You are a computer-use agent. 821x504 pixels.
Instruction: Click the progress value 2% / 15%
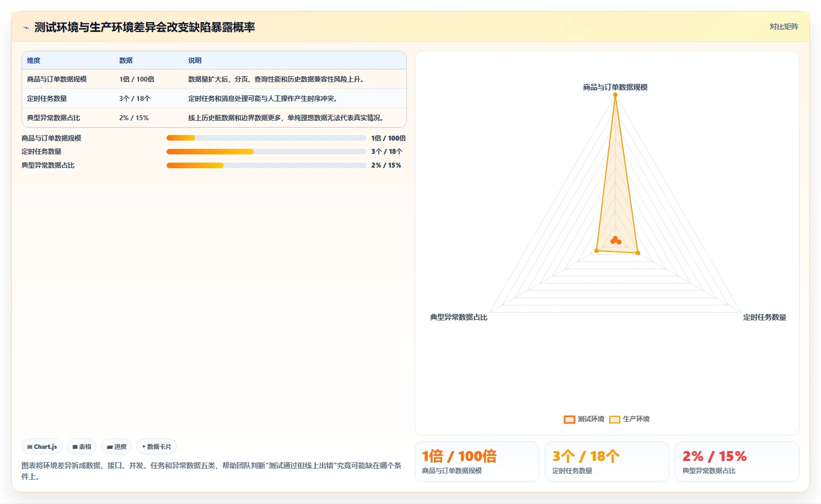click(x=386, y=165)
